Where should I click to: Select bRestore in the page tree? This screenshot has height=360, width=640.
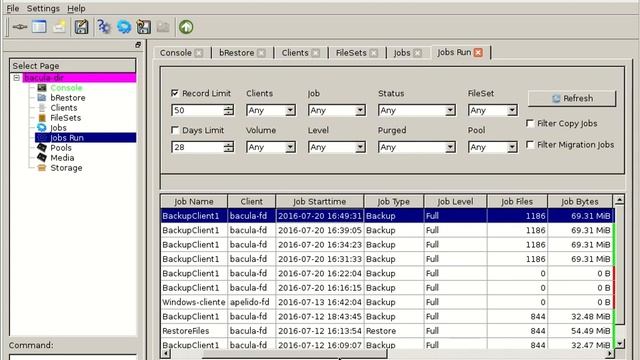pos(68,98)
